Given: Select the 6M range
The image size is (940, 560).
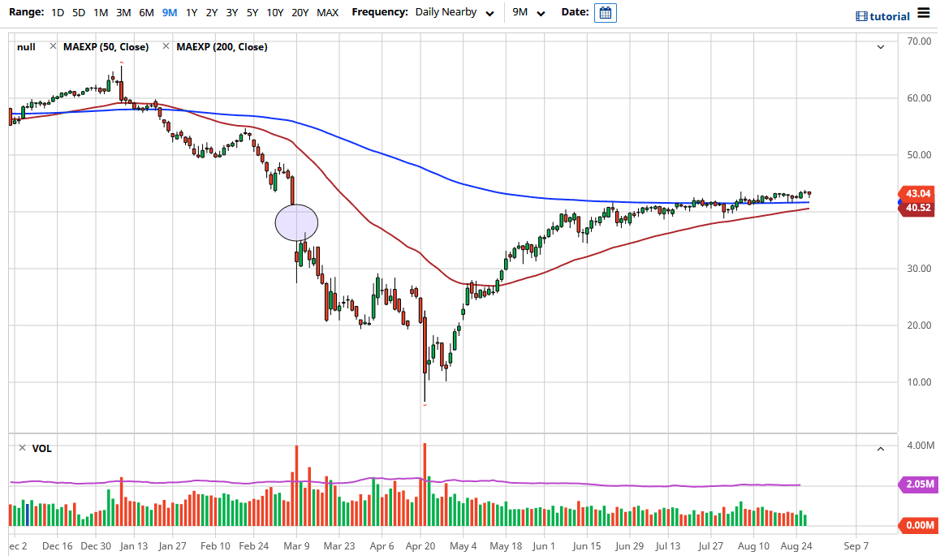Looking at the screenshot, I should pos(145,12).
